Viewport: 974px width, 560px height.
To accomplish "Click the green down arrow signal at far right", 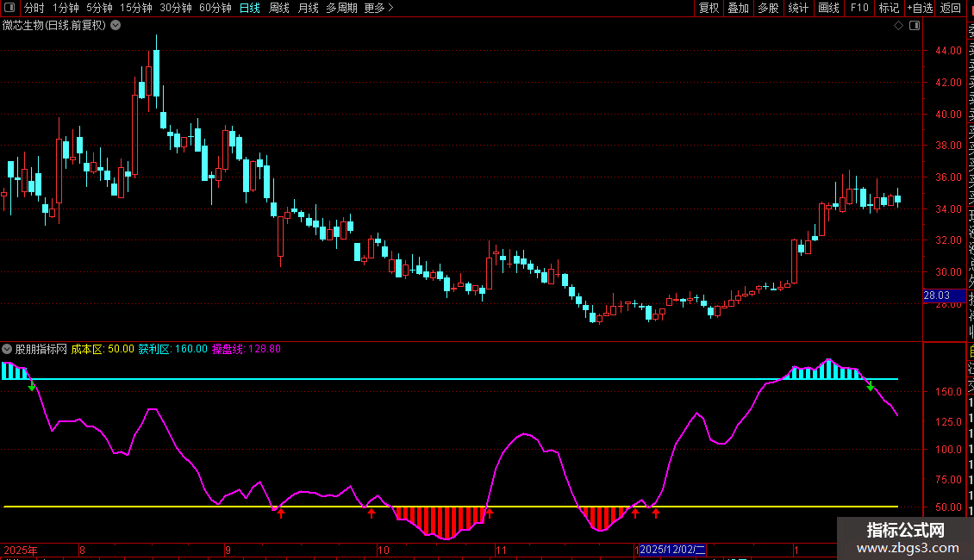I will (871, 387).
